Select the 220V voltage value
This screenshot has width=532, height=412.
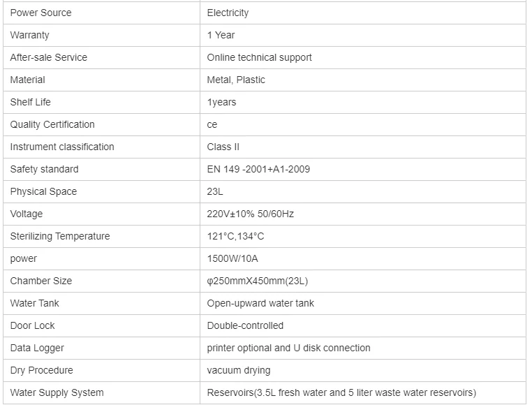(250, 214)
